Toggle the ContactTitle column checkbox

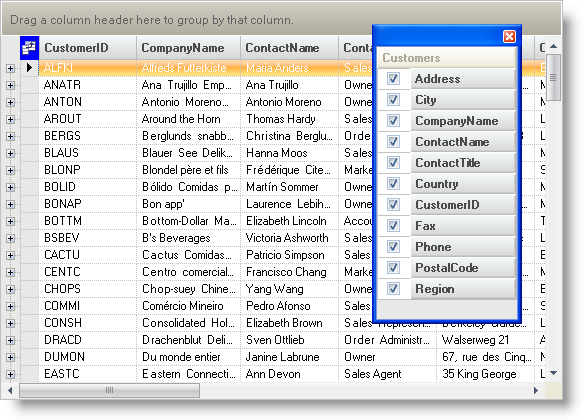point(393,162)
